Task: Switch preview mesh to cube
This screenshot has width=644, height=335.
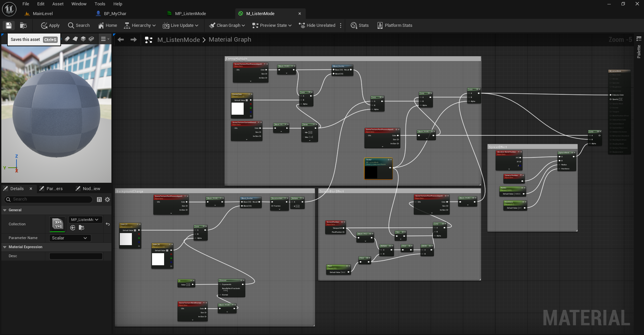Action: (x=83, y=39)
